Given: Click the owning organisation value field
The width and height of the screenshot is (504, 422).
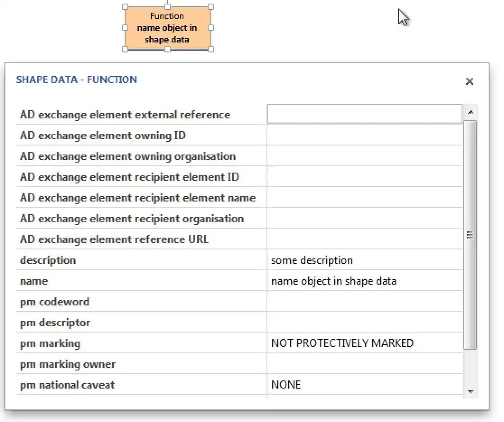Looking at the screenshot, I should pyautogui.click(x=364, y=156).
